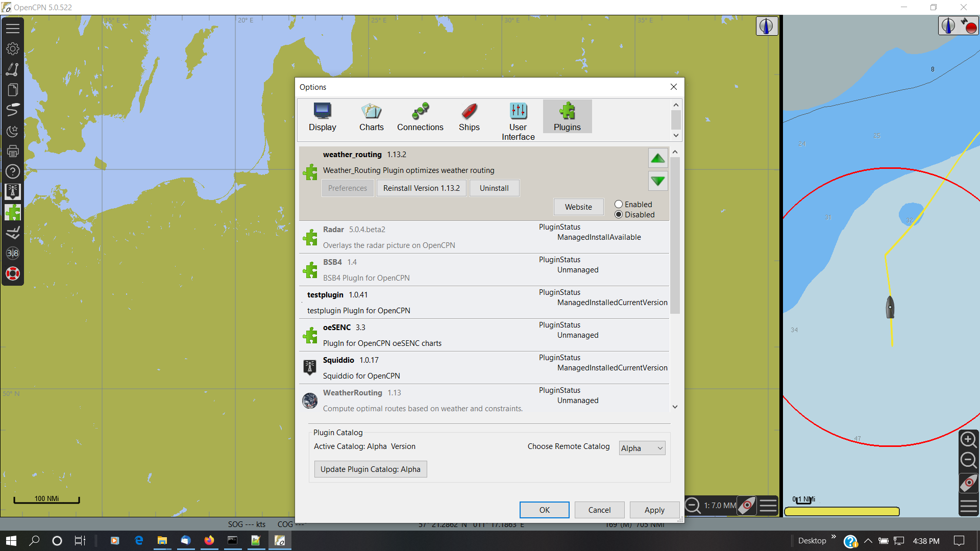Click the yellow progress bar on right panel

tap(842, 511)
